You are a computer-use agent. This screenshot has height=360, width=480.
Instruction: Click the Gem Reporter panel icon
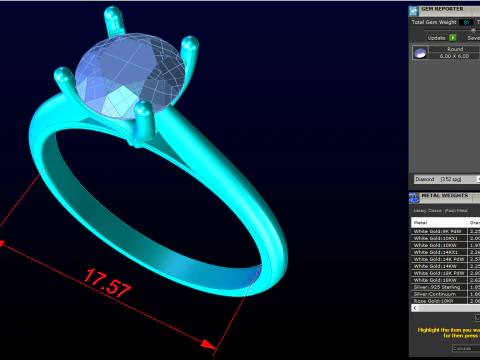click(x=414, y=11)
